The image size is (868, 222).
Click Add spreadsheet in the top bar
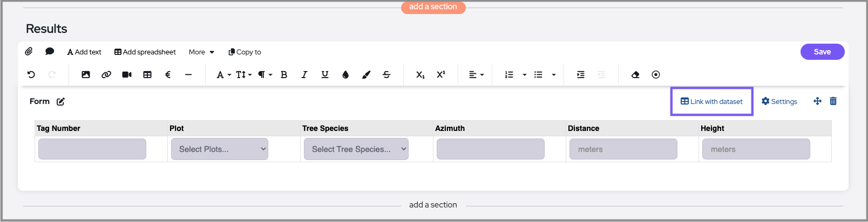[145, 52]
